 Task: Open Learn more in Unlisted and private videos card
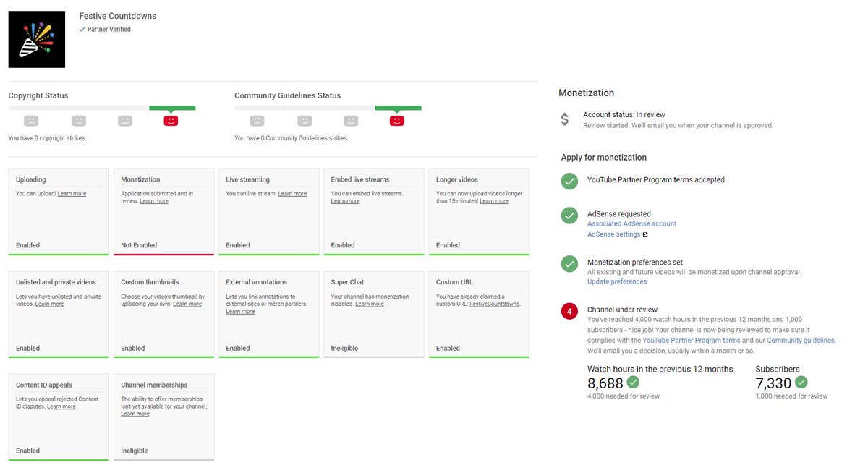click(49, 304)
